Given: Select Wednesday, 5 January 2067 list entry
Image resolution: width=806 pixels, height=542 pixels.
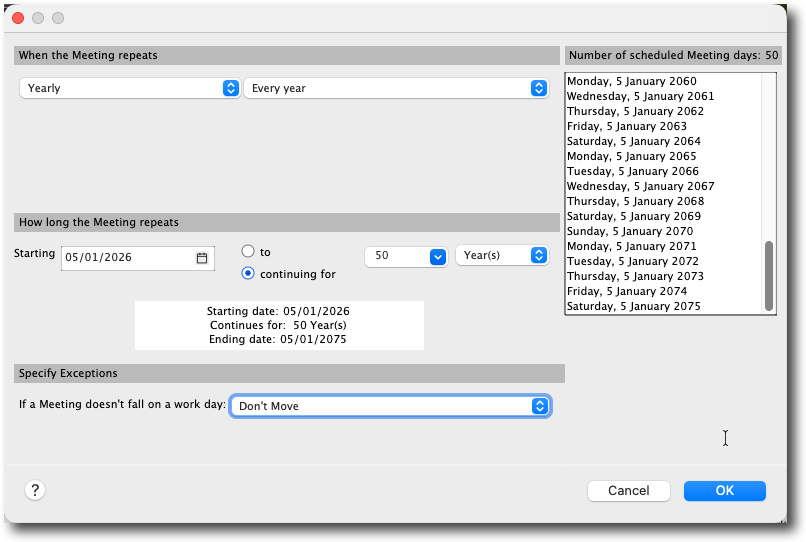Looking at the screenshot, I should tap(640, 186).
